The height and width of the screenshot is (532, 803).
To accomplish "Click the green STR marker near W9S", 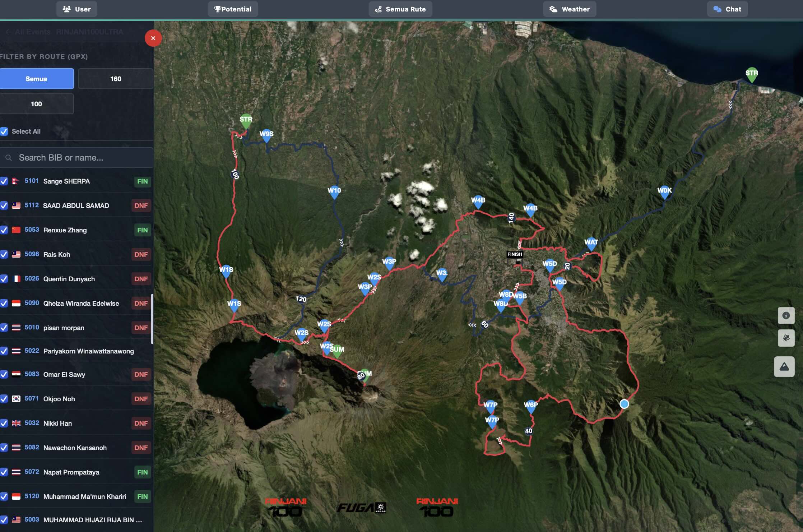I will 246,121.
